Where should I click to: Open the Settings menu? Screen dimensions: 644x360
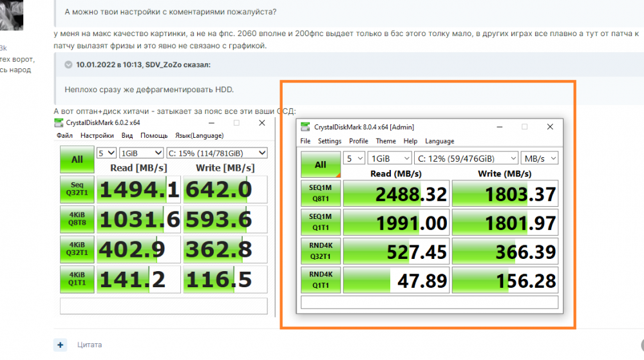pos(329,141)
